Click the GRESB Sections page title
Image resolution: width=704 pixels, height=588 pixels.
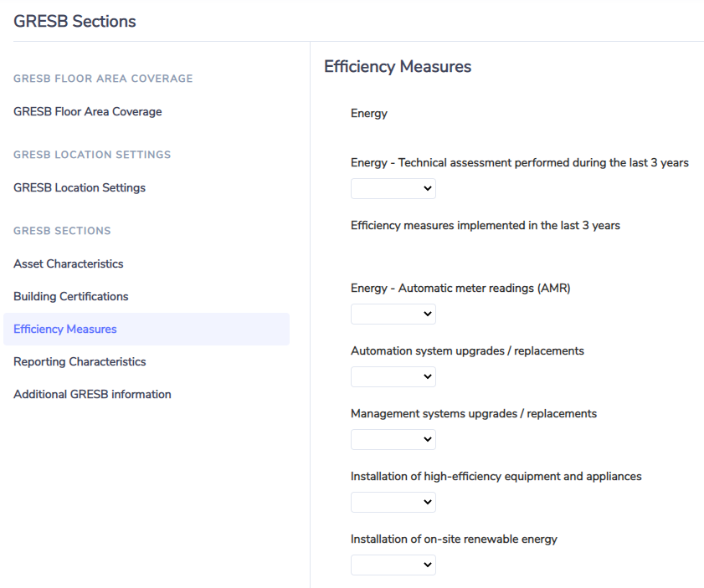[75, 21]
